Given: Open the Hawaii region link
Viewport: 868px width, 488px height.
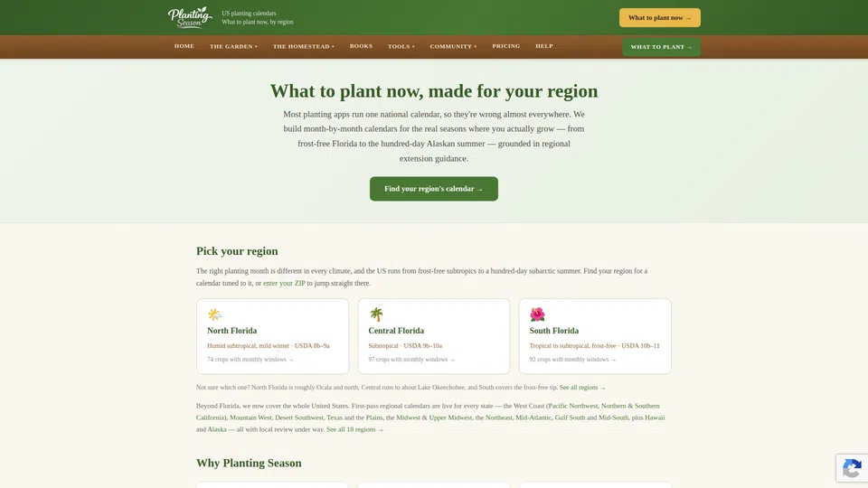Looking at the screenshot, I should click(655, 418).
